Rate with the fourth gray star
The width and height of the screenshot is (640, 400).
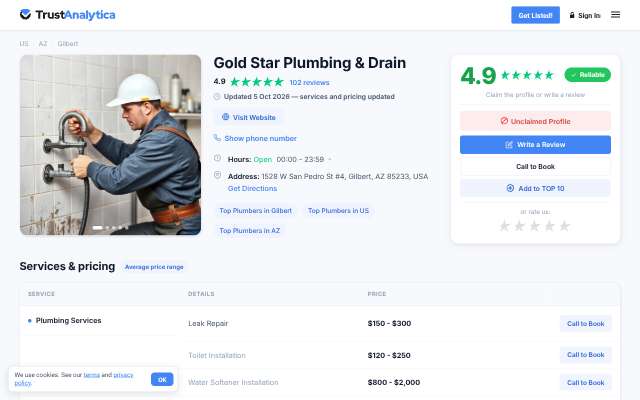tap(550, 226)
